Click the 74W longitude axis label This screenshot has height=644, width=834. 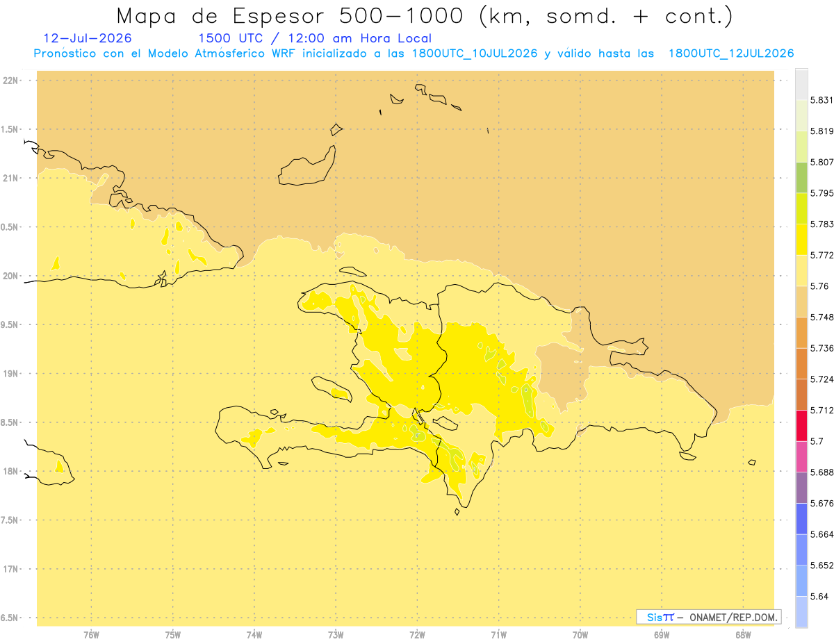(x=254, y=634)
